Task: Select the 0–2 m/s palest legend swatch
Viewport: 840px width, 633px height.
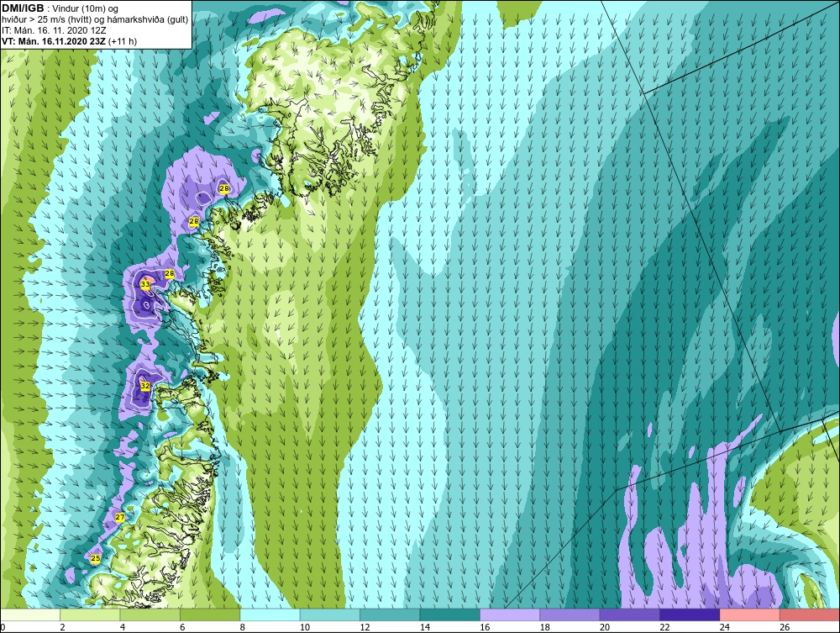Action: click(x=30, y=615)
